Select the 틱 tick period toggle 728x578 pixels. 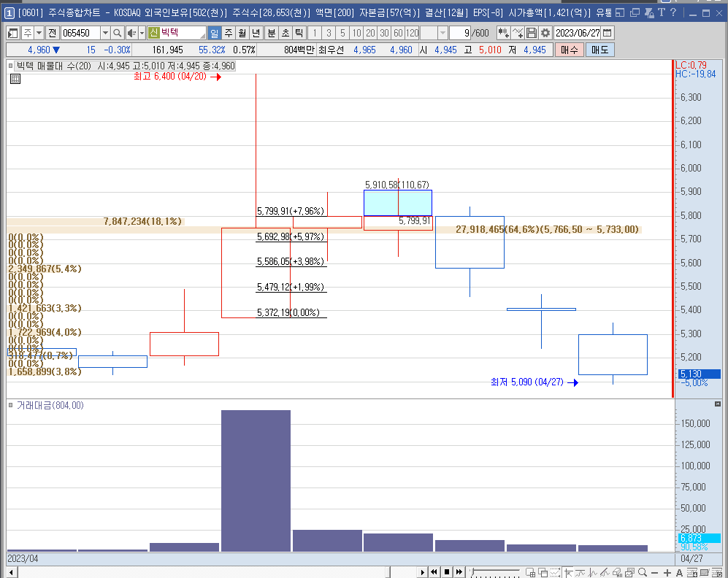pos(299,33)
